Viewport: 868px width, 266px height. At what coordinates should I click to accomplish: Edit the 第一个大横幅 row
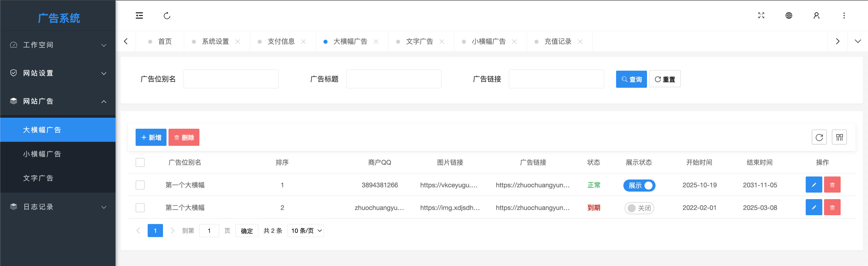click(814, 185)
